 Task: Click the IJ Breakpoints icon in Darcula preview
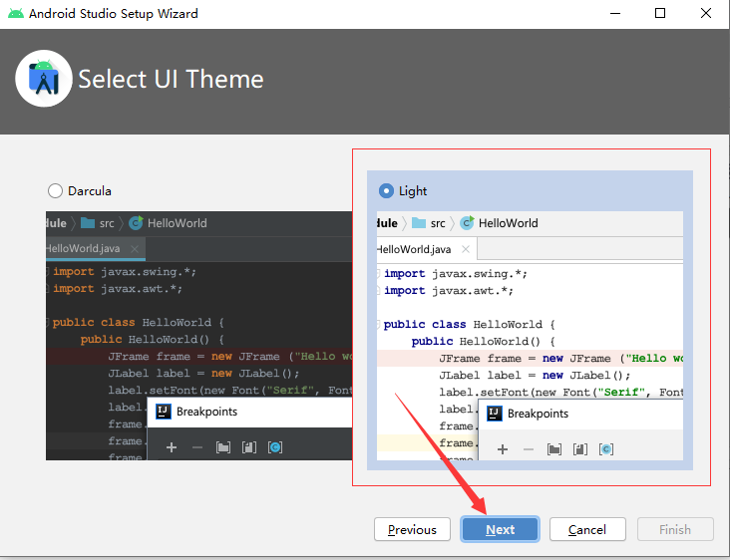pyautogui.click(x=163, y=412)
